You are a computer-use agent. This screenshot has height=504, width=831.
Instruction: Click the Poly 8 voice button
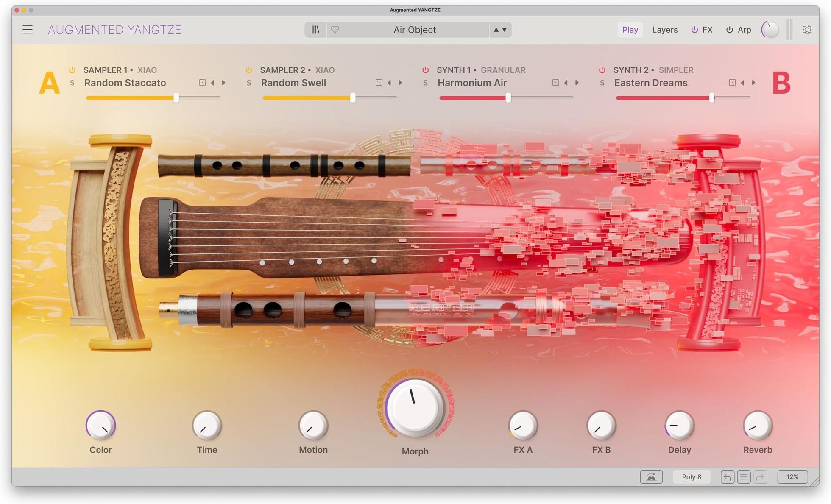(691, 476)
